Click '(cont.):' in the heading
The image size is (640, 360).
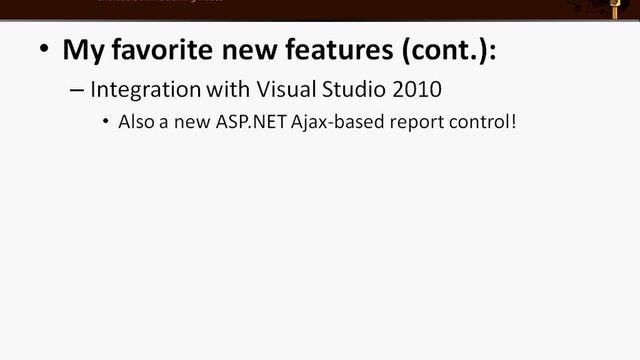(449, 50)
